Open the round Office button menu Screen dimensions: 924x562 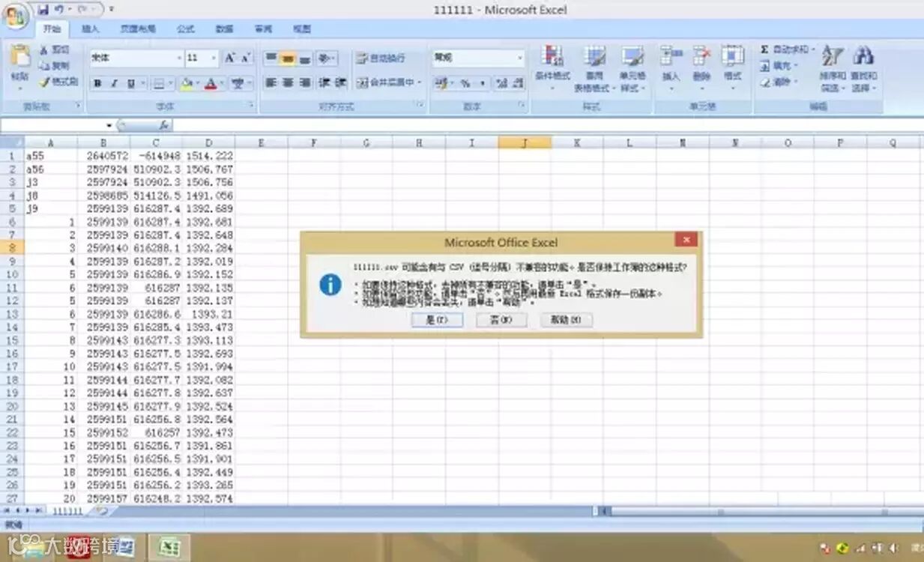(x=15, y=14)
